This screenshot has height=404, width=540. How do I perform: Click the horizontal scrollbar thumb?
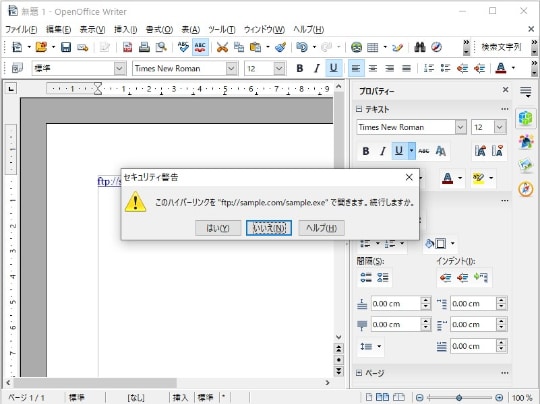tap(95, 383)
